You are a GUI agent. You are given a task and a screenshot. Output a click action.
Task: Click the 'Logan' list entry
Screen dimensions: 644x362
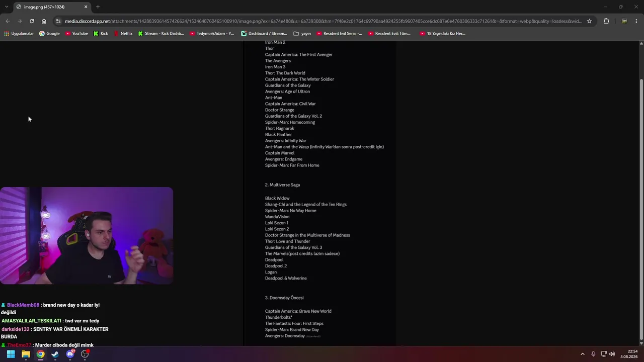tap(271, 273)
